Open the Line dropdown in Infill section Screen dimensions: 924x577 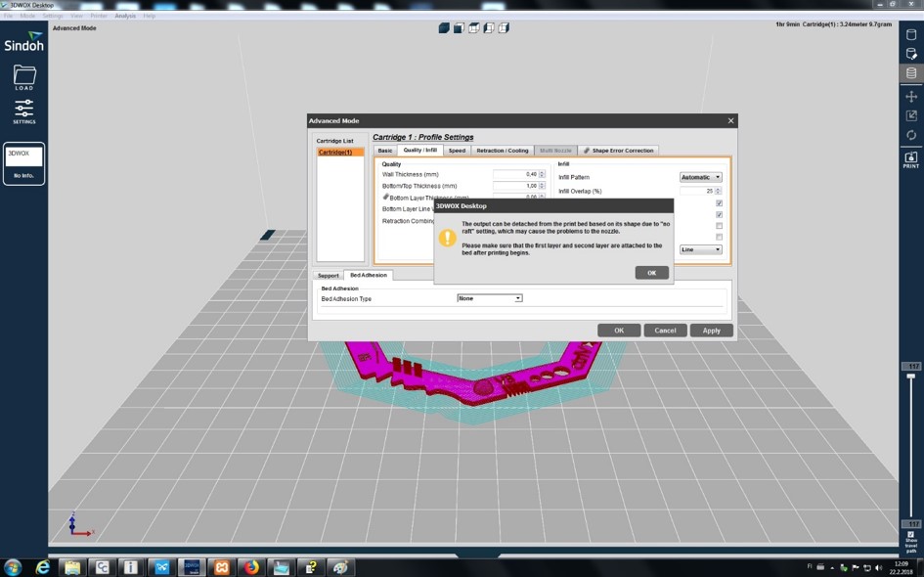point(701,249)
